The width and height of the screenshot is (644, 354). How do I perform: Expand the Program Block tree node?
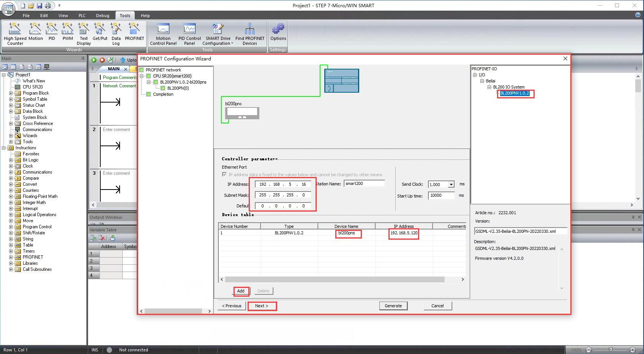point(11,93)
